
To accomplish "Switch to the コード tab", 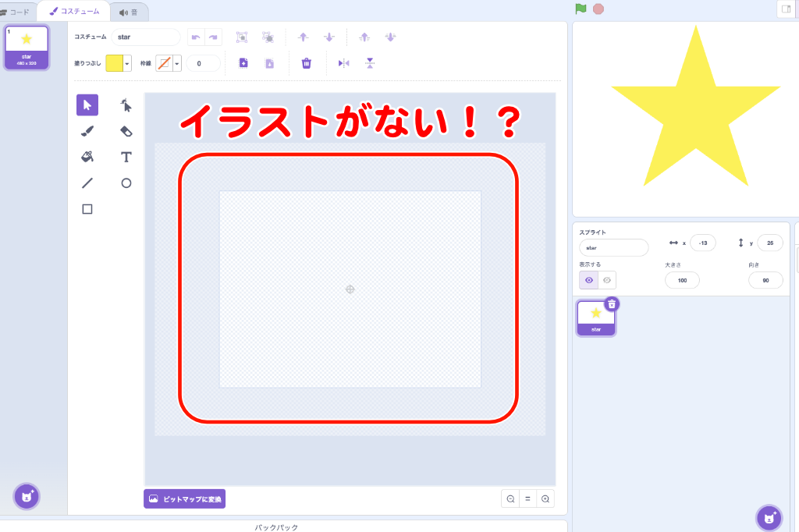I will [x=16, y=12].
